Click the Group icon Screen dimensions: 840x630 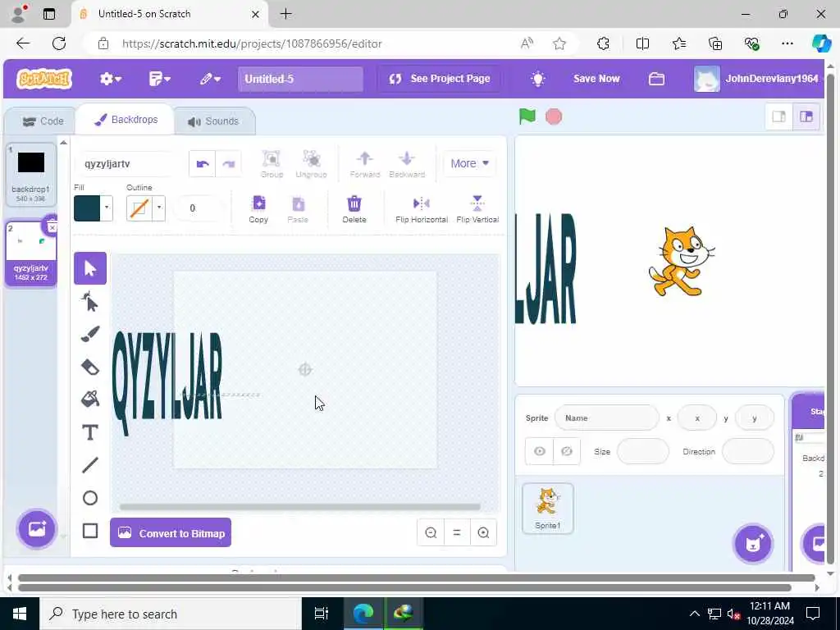tap(272, 164)
